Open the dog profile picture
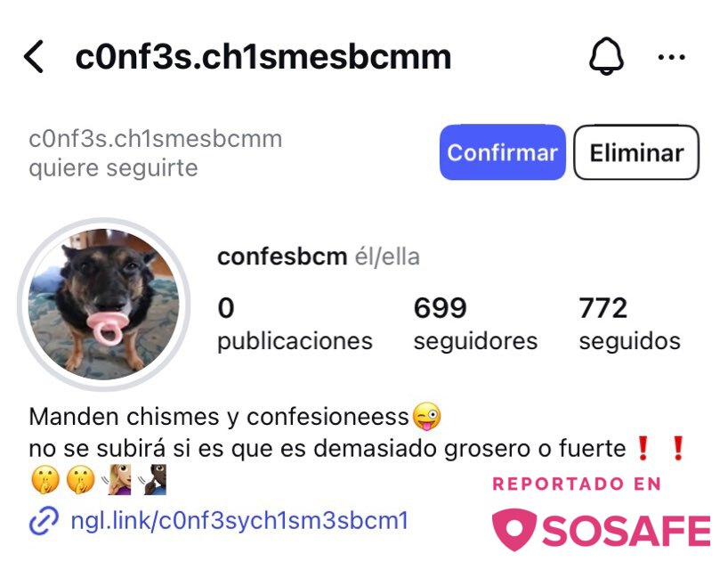The width and height of the screenshot is (728, 570). [x=104, y=305]
